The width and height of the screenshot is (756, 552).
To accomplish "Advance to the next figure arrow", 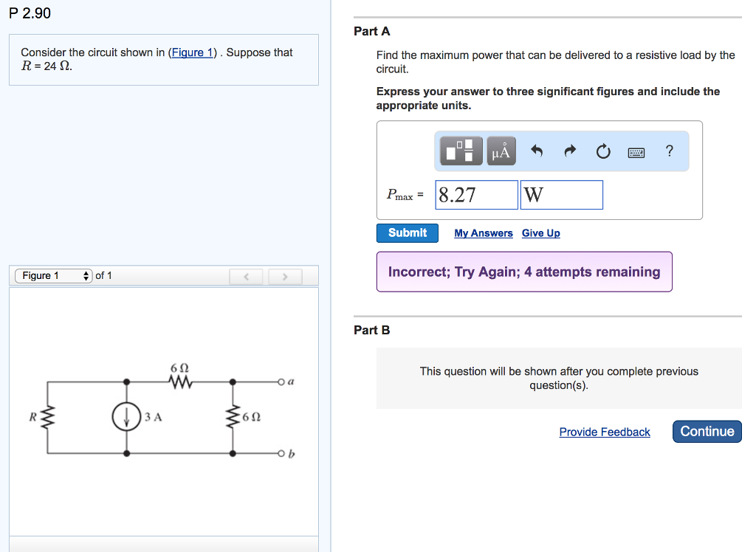I will click(285, 276).
